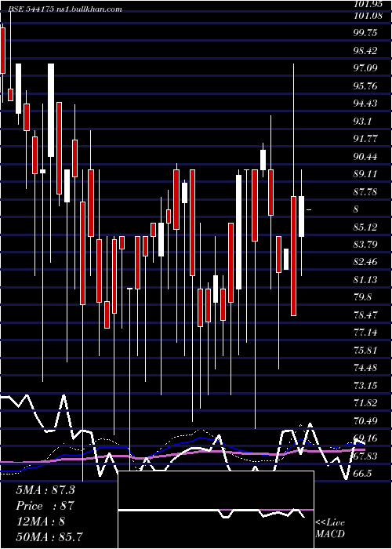
Task: Click the 89.11 price axis label
Action: tap(366, 174)
